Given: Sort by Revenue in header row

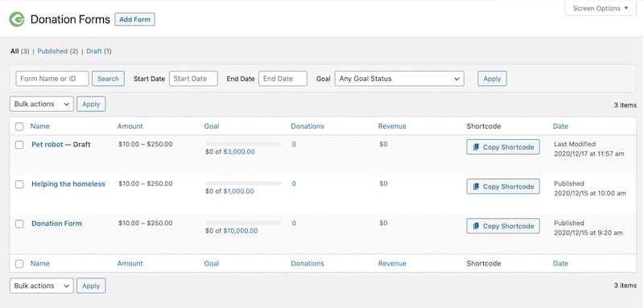Looking at the screenshot, I should (392, 126).
